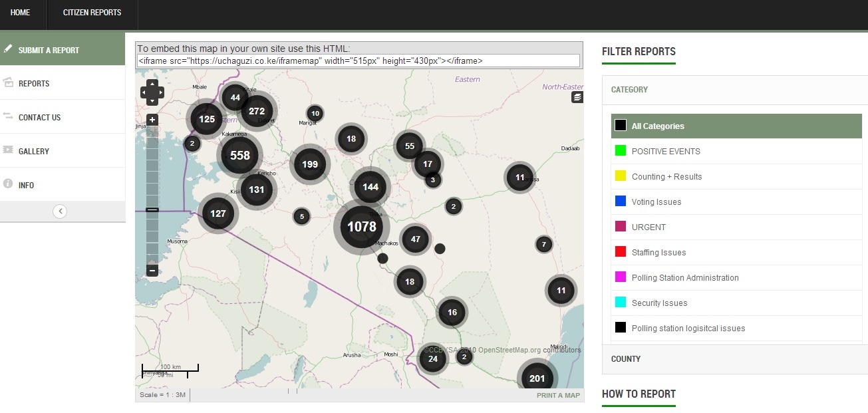This screenshot has height=413, width=868.
Task: Pan the map up with arrow control
Action: point(152,84)
